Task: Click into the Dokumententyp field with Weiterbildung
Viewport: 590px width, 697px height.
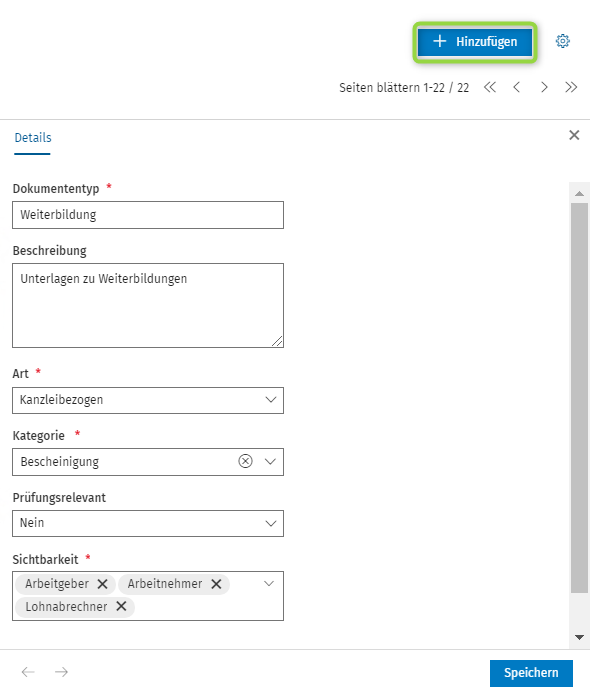Action: [148, 215]
